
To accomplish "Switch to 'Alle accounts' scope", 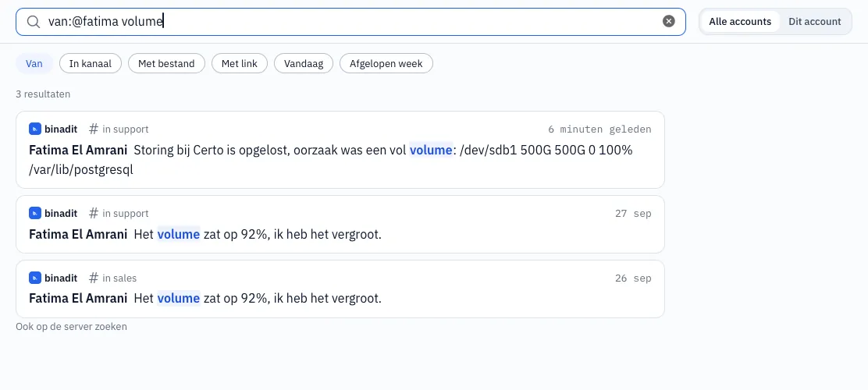I will coord(739,22).
